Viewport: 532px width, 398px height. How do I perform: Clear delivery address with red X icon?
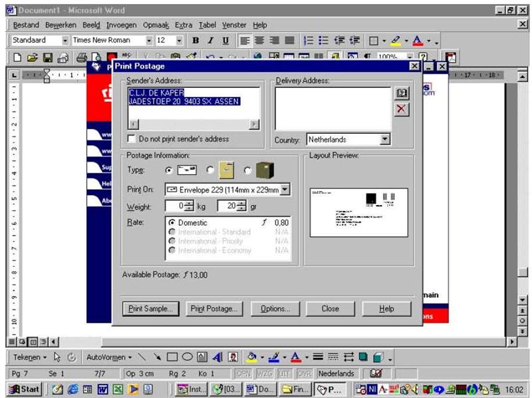(x=402, y=109)
